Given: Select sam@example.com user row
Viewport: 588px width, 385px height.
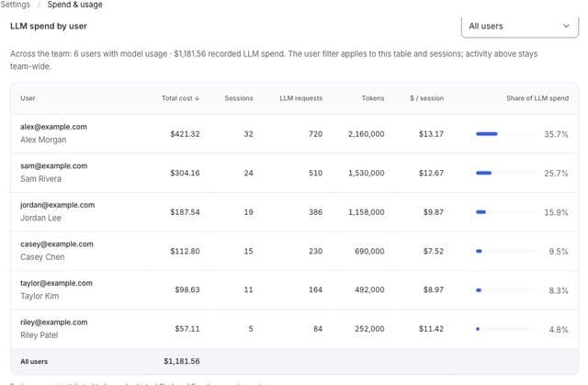Looking at the screenshot, I should tap(294, 173).
